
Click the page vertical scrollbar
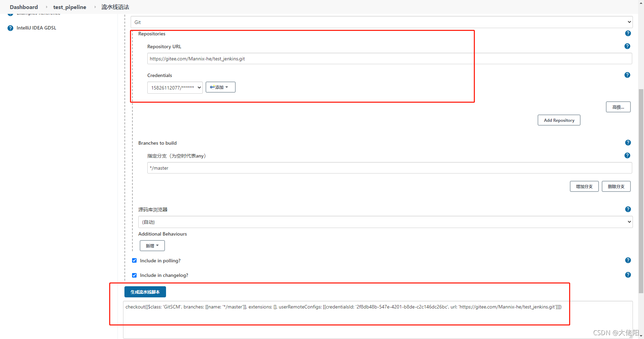(641, 191)
